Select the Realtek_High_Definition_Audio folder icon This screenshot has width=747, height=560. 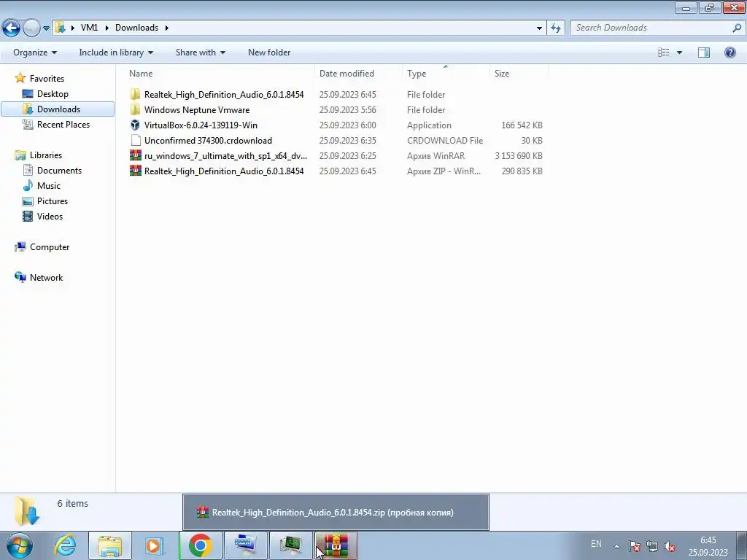tap(135, 94)
